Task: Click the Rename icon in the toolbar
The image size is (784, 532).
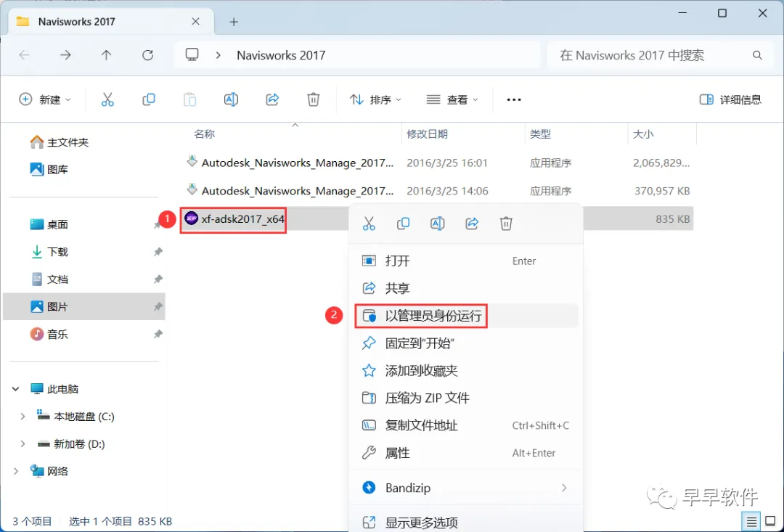Action: [x=231, y=99]
